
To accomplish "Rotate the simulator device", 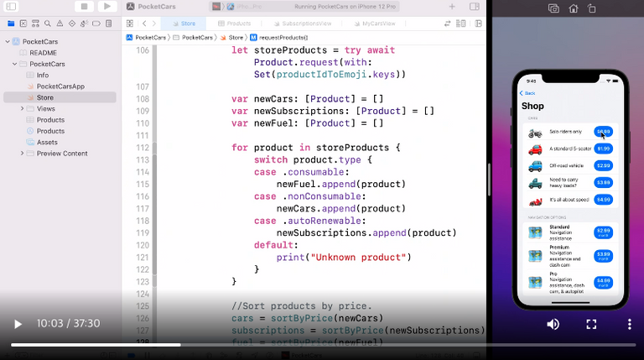I will coord(591,8).
